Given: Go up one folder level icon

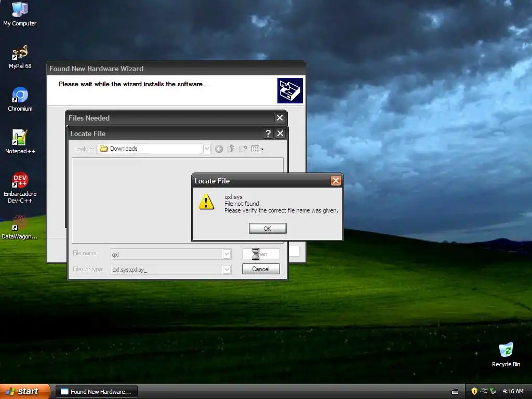Looking at the screenshot, I should 231,149.
